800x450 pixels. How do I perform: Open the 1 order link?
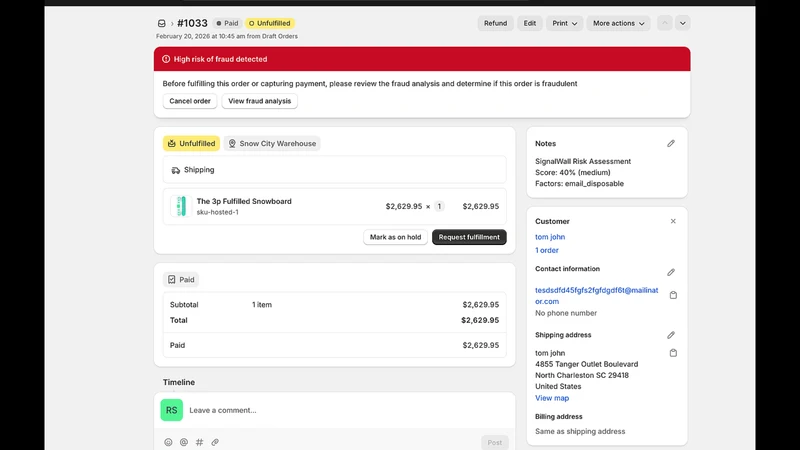click(x=546, y=251)
